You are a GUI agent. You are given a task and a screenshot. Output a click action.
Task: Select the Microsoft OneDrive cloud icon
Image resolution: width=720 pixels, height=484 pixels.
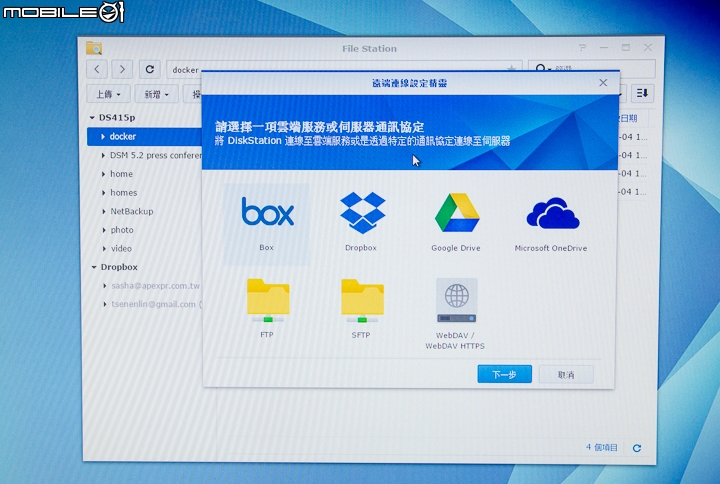553,213
